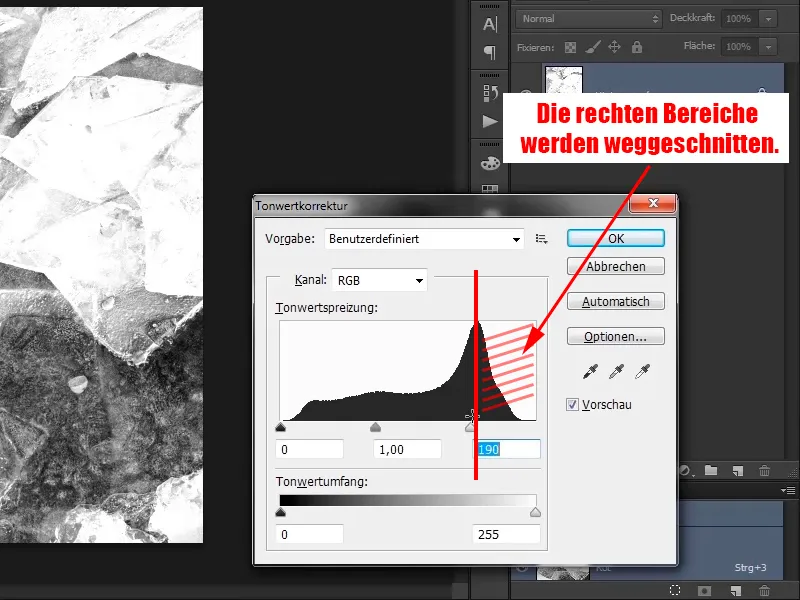Delete channel with Channels panel trash icon
This screenshot has height=600, width=800.
pyautogui.click(x=764, y=591)
